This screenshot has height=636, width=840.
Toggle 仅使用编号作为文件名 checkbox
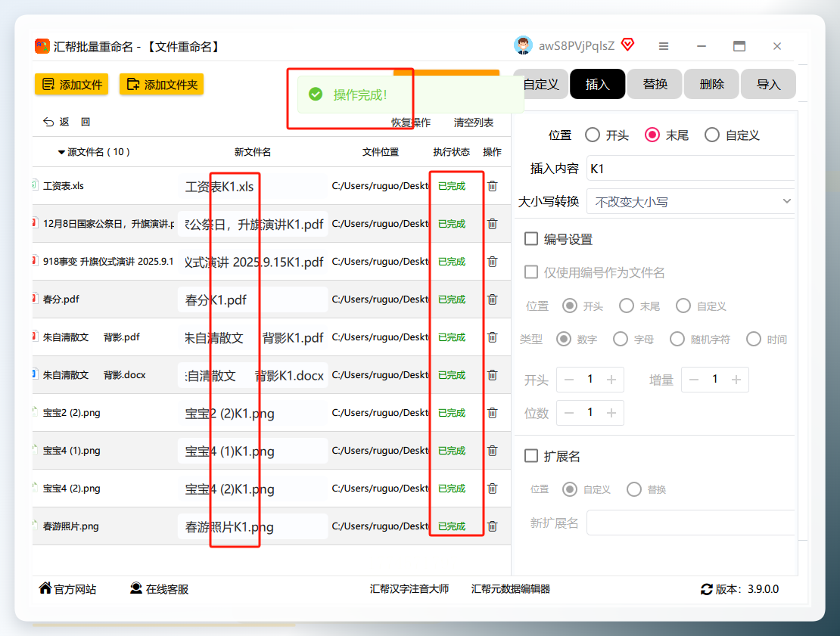pyautogui.click(x=531, y=272)
